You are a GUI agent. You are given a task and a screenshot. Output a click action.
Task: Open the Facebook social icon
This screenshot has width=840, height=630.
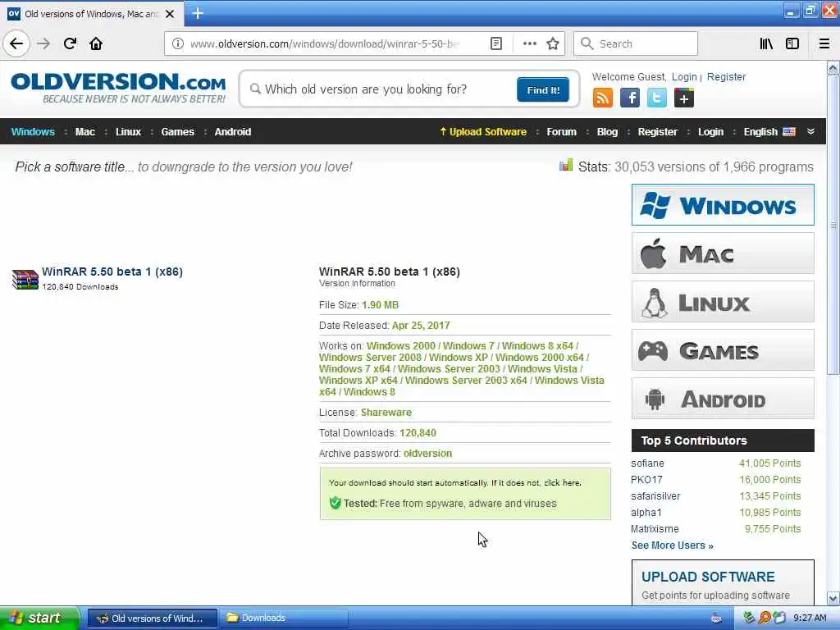(630, 98)
